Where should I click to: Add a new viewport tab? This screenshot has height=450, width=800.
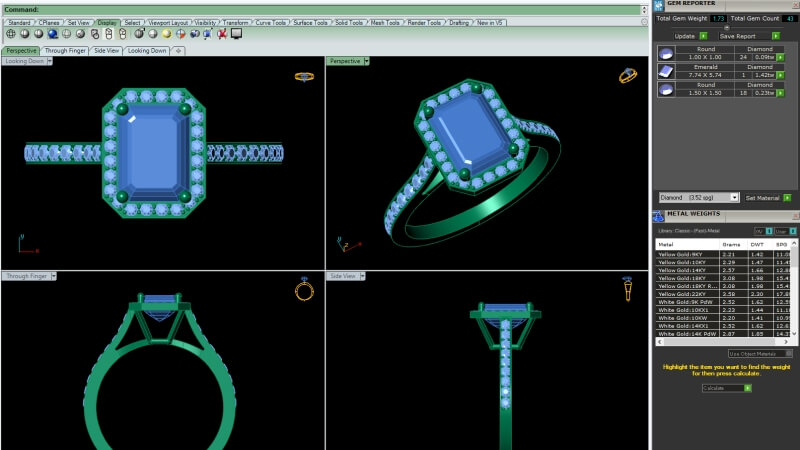tap(178, 51)
